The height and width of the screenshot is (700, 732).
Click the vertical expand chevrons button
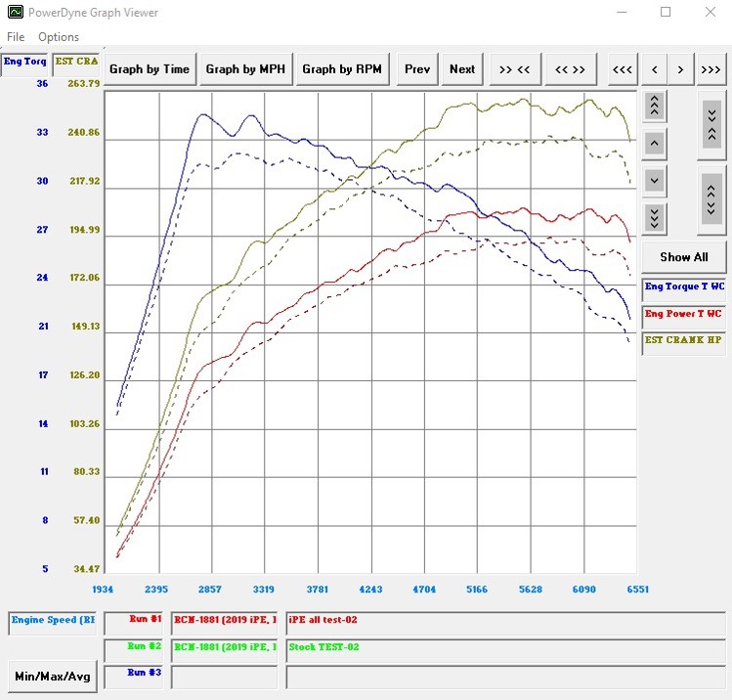tap(711, 197)
